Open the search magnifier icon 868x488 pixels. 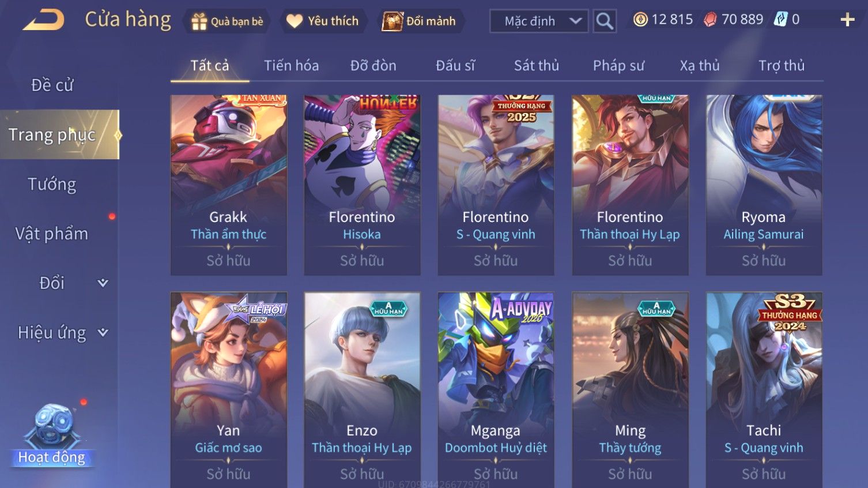point(605,21)
